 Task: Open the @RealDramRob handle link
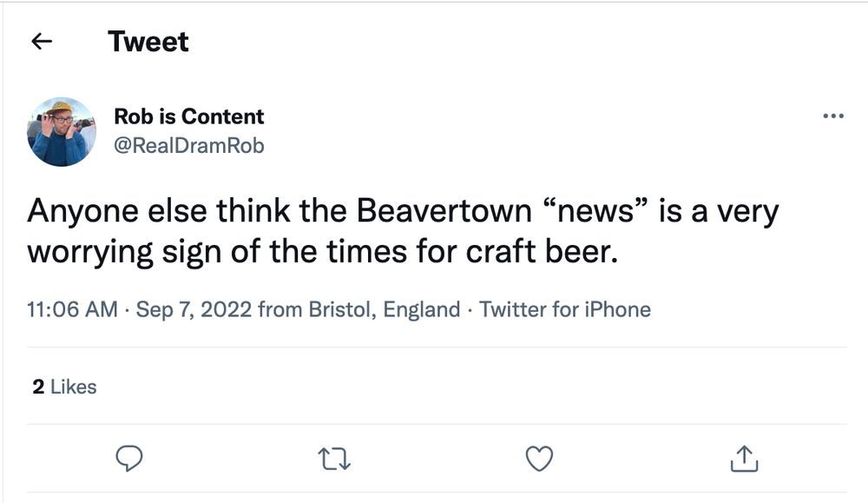(188, 145)
